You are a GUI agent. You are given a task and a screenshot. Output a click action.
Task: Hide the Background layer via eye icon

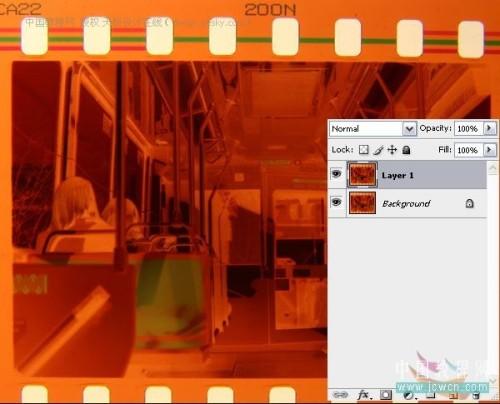point(337,202)
